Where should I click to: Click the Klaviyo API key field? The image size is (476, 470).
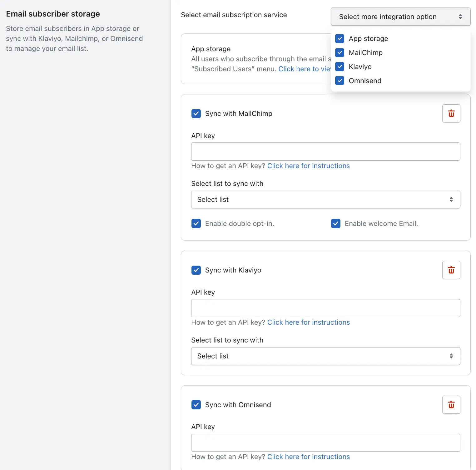coord(325,308)
